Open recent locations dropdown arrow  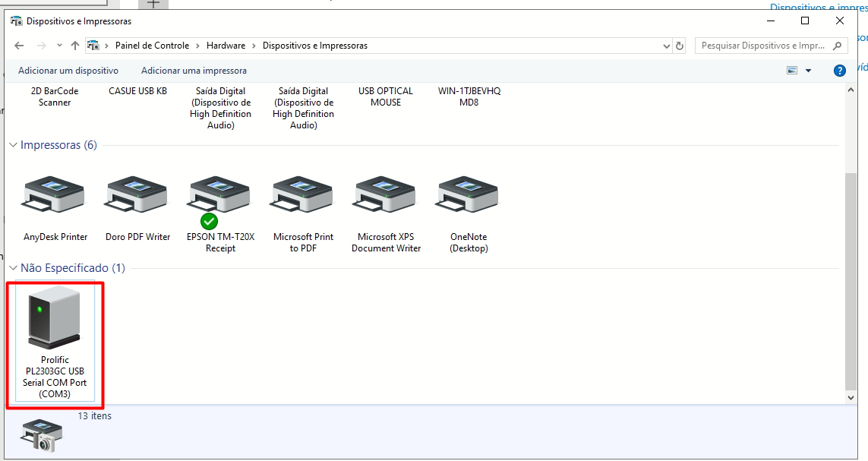pos(59,46)
